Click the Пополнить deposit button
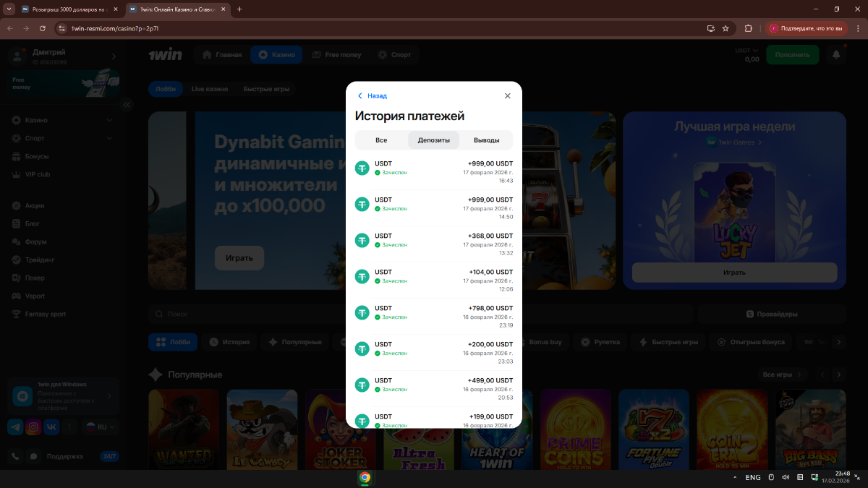Screen dimensions: 868x488 pyautogui.click(x=792, y=55)
